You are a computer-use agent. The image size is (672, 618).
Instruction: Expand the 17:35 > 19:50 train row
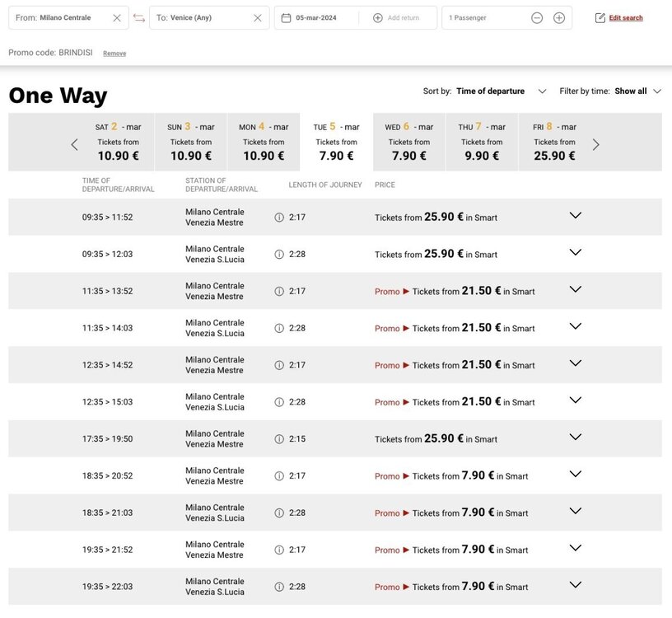(x=576, y=438)
